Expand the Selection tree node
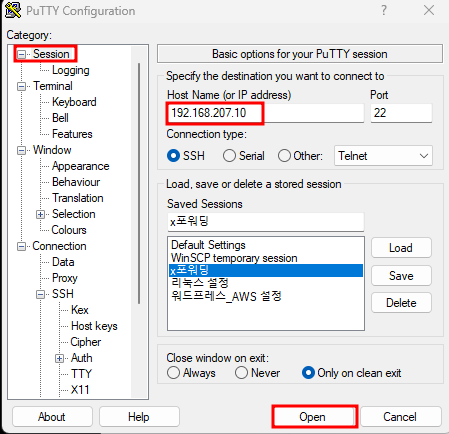 coord(40,214)
